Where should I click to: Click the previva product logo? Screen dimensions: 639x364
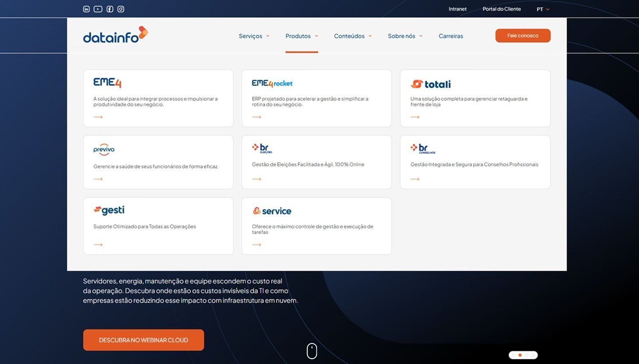[104, 150]
